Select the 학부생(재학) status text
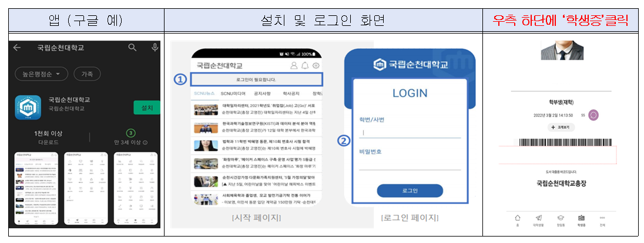 (x=561, y=102)
